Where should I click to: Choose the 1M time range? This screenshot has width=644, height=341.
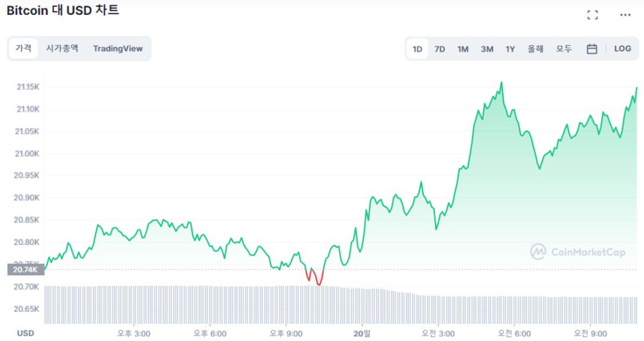click(463, 49)
